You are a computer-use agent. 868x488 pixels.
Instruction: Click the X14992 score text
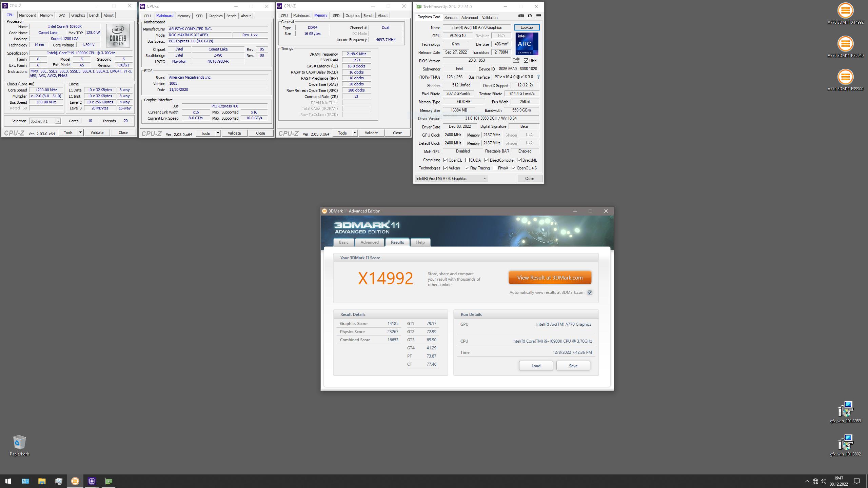[386, 278]
